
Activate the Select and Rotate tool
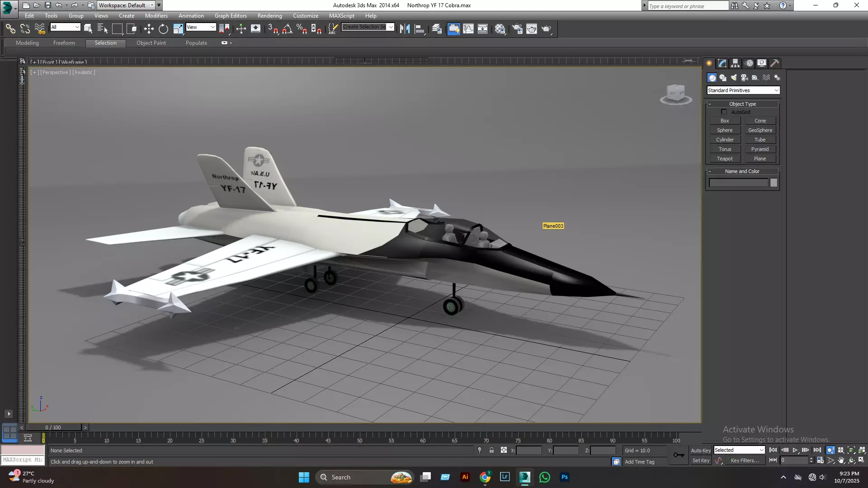click(x=163, y=29)
